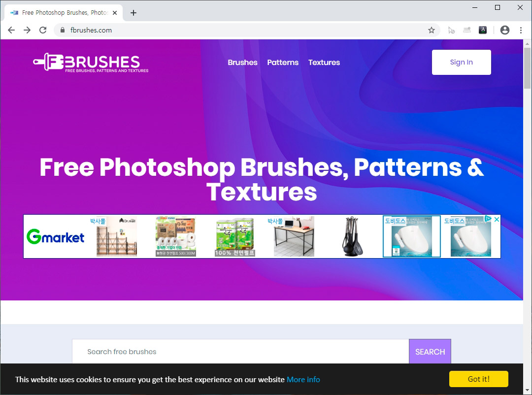
Task: Open the green tissue pack ad thumbnail
Action: pos(235,236)
